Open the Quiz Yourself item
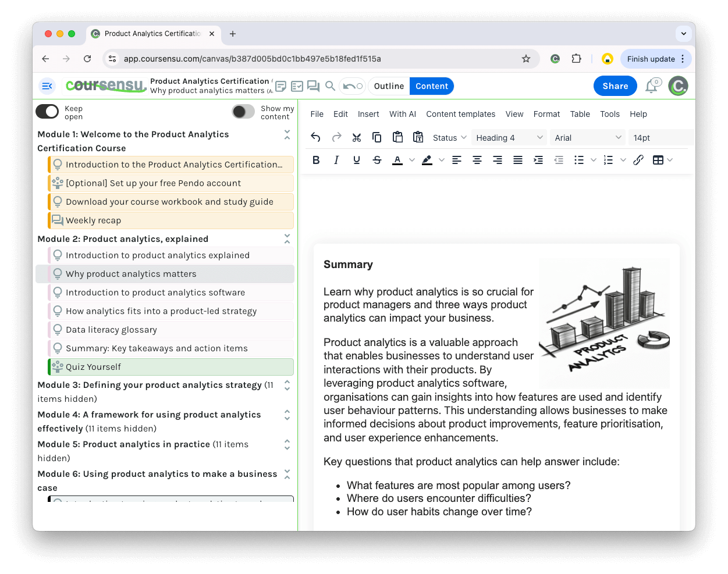This screenshot has width=728, height=574. (93, 367)
